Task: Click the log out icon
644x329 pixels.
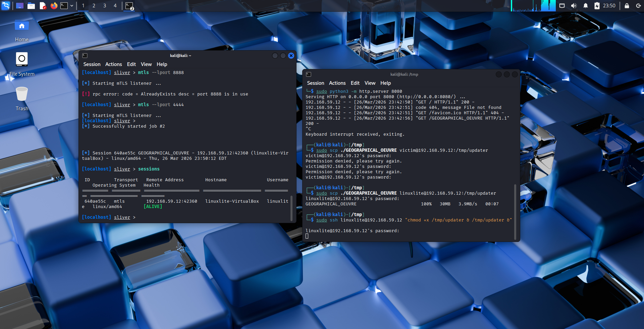Action: tap(638, 6)
